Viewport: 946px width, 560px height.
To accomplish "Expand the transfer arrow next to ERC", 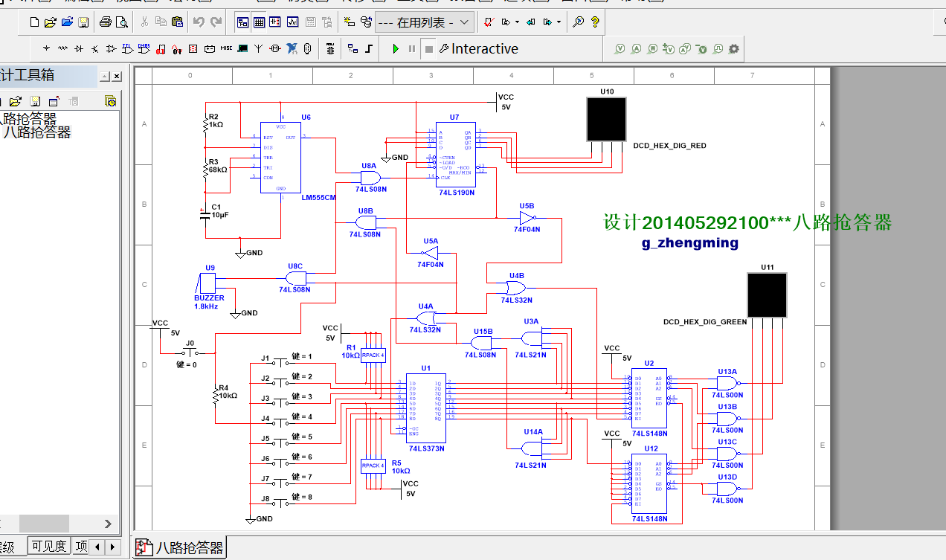I will pos(517,22).
